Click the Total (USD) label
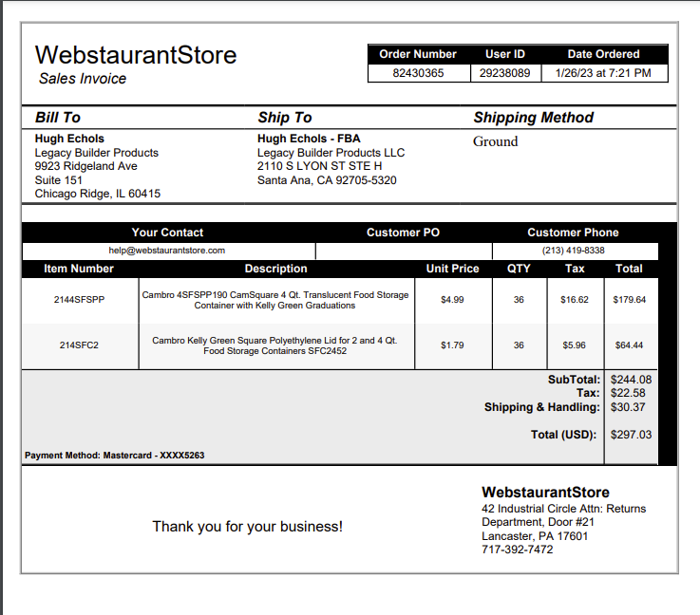 (x=563, y=435)
